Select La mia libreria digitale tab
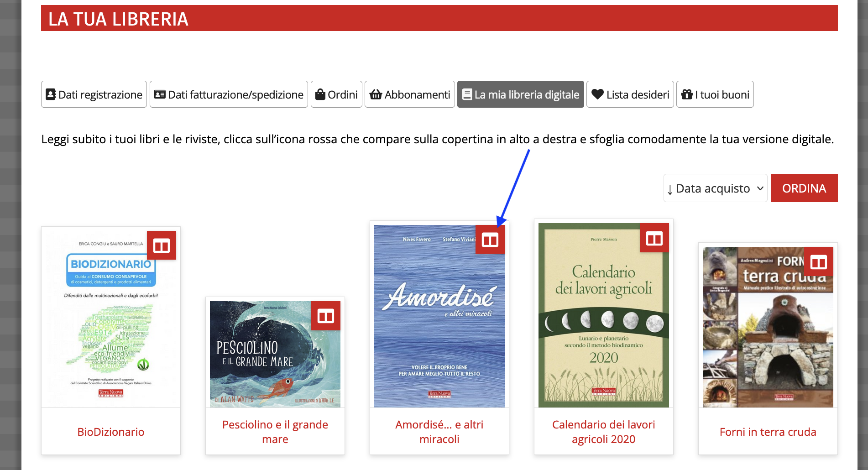The width and height of the screenshot is (868, 470). 520,94
